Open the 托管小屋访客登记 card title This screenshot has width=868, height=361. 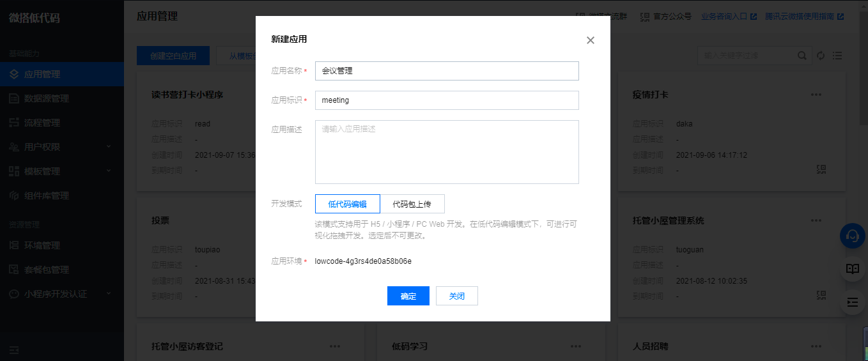coord(187,346)
